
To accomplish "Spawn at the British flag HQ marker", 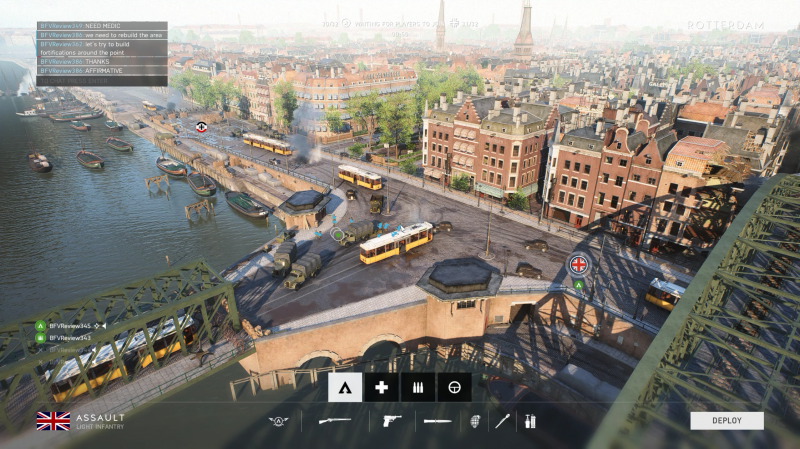I will [579, 264].
